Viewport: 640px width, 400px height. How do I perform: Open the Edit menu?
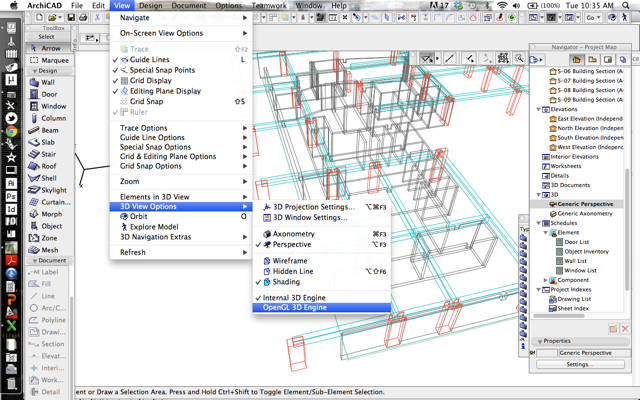click(98, 5)
